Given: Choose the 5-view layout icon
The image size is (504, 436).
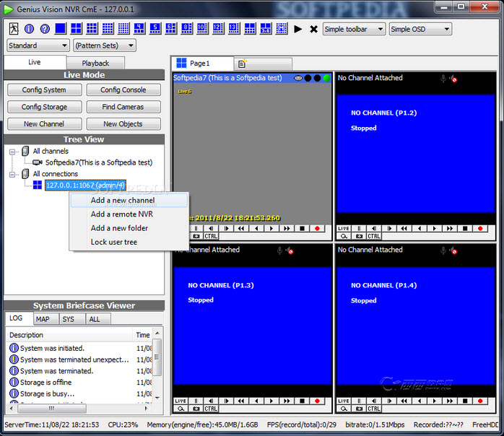Looking at the screenshot, I should tap(155, 29).
